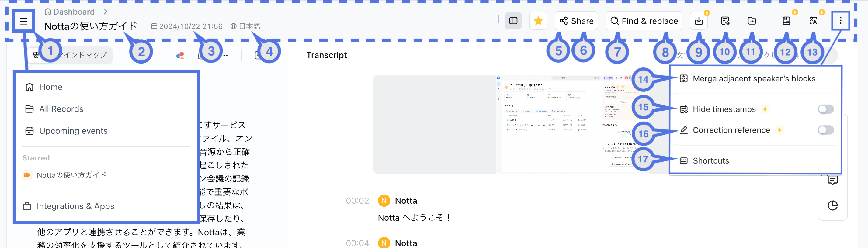Click the Find & replace button
Viewport: 868px width, 248px height.
tap(644, 21)
